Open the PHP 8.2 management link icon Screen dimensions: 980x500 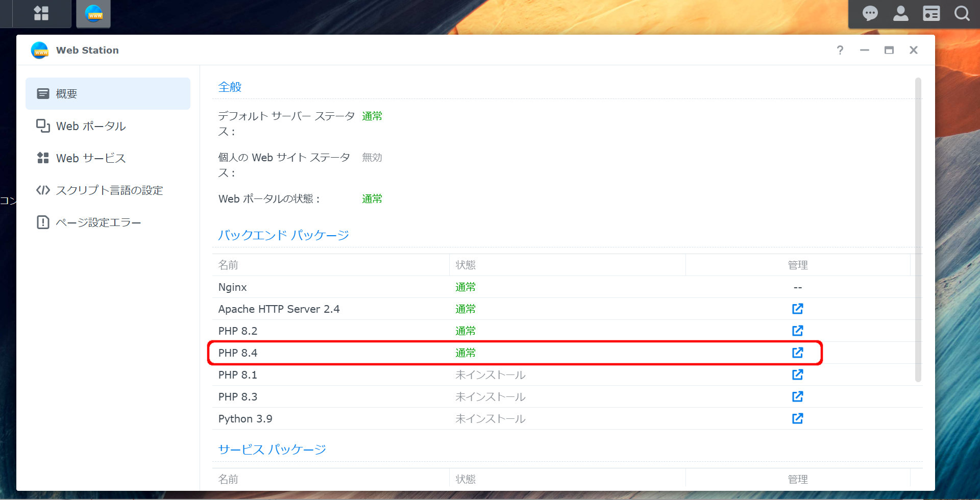[797, 331]
